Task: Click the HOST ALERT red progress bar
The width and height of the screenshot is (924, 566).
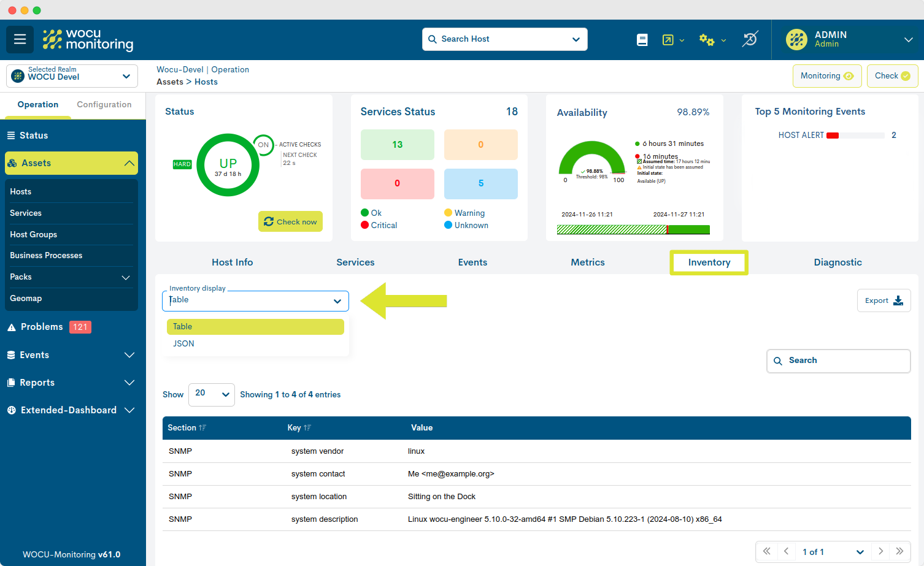Action: [833, 136]
